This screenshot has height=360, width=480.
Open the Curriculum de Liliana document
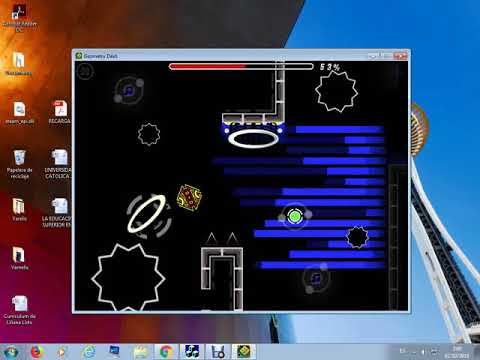click(x=20, y=310)
